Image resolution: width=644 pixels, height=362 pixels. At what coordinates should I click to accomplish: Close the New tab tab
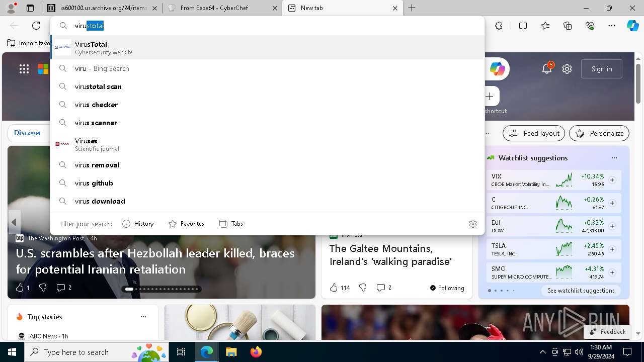[395, 8]
